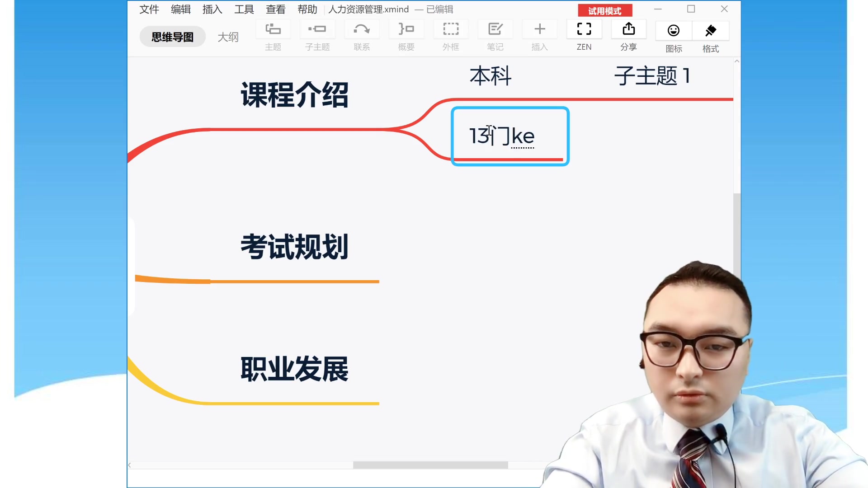This screenshot has width=868, height=488.
Task: Select the 课程介绍 topic
Action: pos(294,95)
